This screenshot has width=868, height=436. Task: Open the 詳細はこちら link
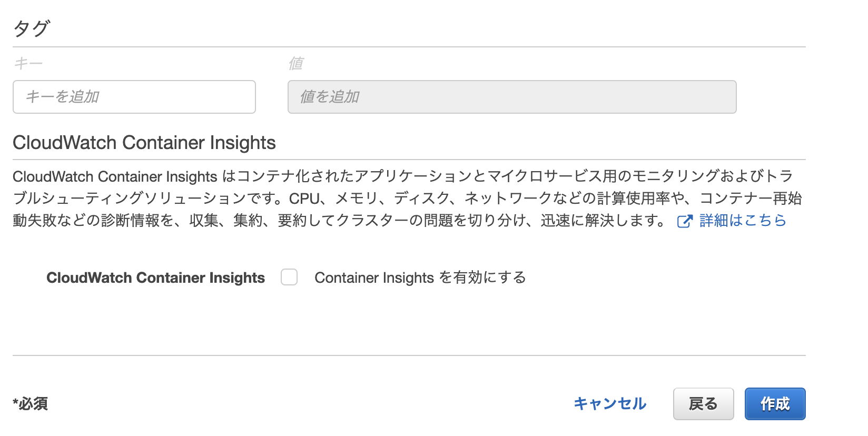click(x=742, y=221)
